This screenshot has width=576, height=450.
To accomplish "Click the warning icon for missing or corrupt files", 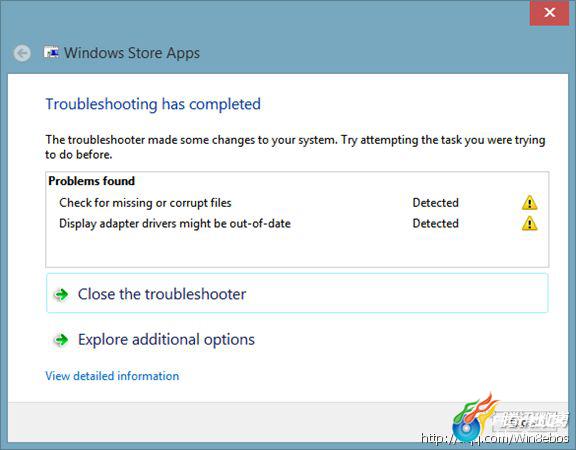I will (529, 203).
